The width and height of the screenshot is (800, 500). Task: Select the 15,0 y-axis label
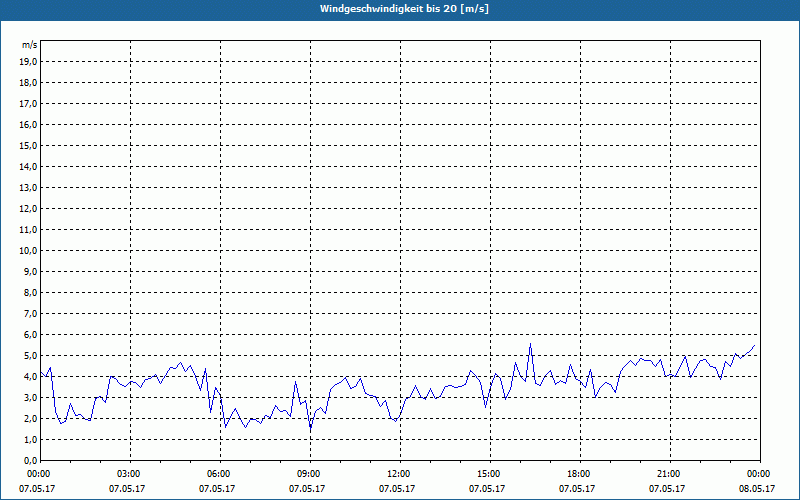[28, 145]
